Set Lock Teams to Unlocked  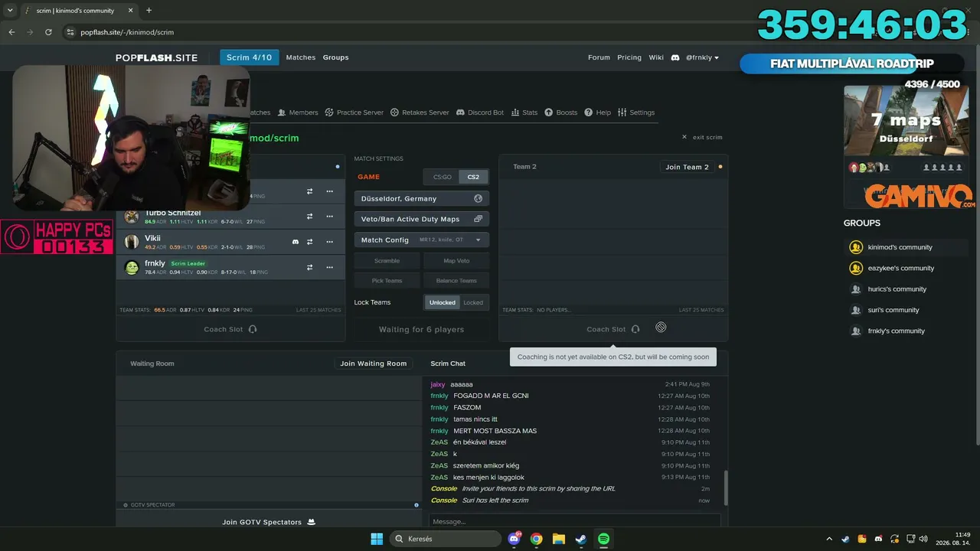pyautogui.click(x=442, y=302)
